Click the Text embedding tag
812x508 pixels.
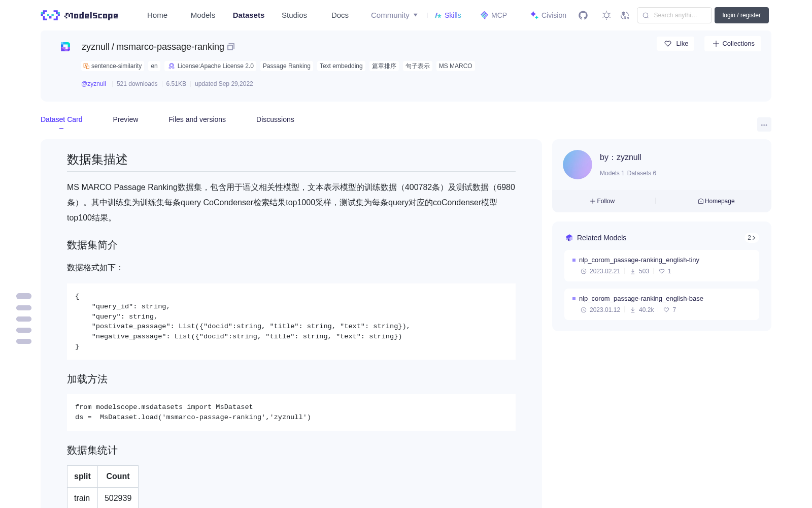click(341, 66)
